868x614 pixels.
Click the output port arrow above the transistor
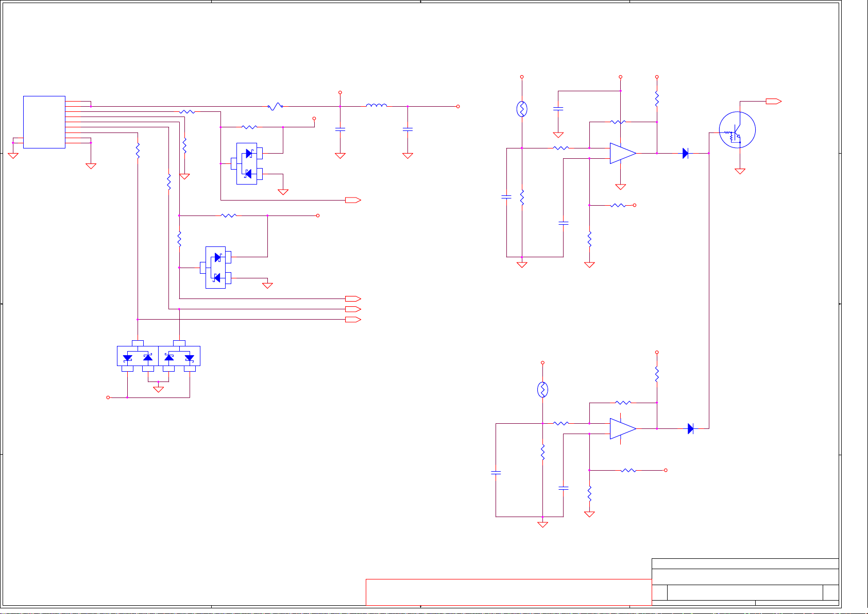[774, 101]
